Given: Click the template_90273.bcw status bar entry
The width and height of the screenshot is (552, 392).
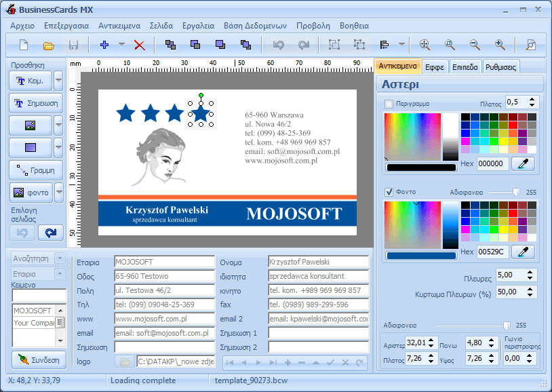Looking at the screenshot, I should point(251,380).
